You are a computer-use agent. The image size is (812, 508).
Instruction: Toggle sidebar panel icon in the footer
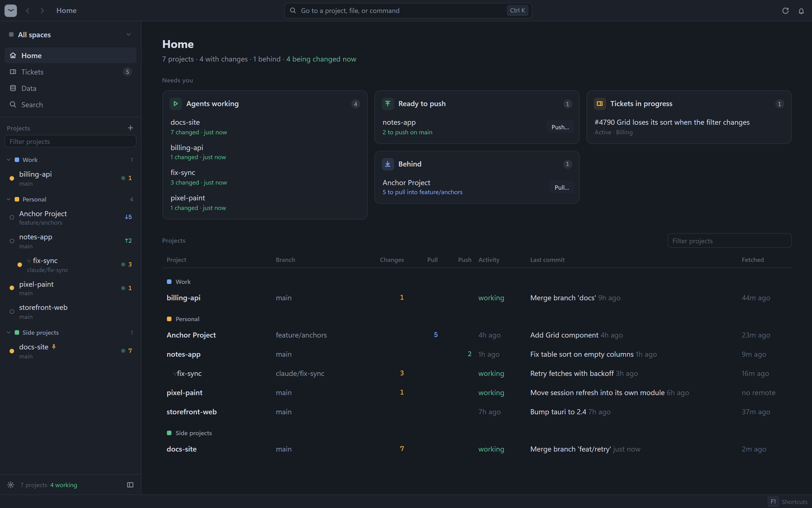point(130,485)
